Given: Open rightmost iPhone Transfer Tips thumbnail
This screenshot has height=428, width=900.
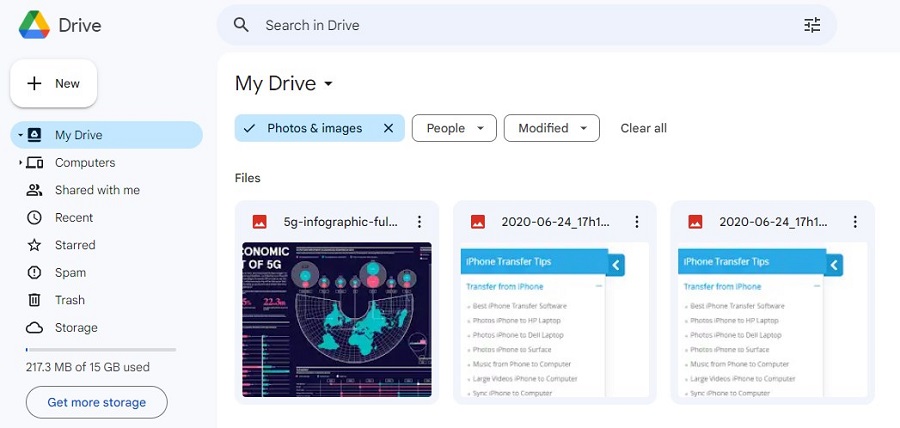Looking at the screenshot, I should pos(773,319).
